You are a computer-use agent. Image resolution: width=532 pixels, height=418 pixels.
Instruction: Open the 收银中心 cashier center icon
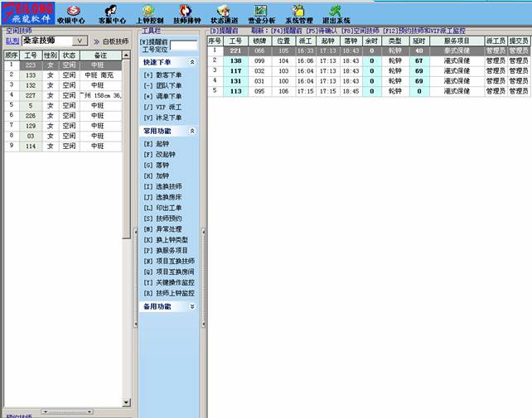pyautogui.click(x=72, y=14)
